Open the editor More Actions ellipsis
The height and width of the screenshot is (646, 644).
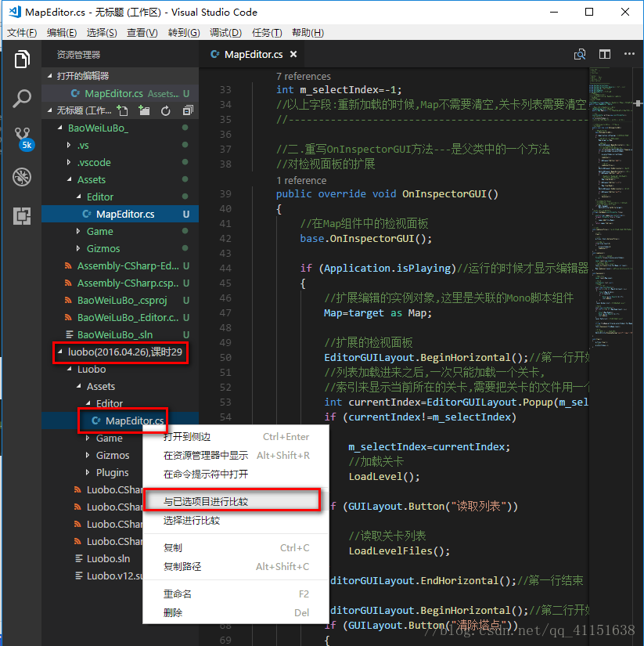click(629, 54)
